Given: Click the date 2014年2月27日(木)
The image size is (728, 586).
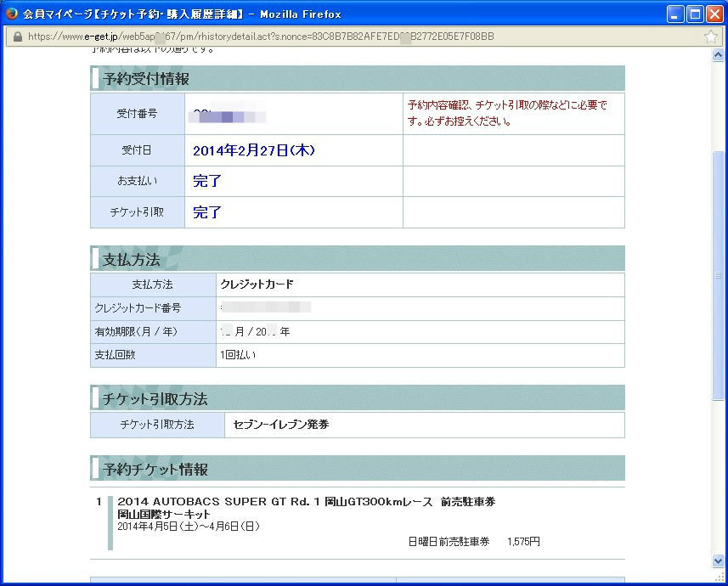Looking at the screenshot, I should tap(254, 150).
